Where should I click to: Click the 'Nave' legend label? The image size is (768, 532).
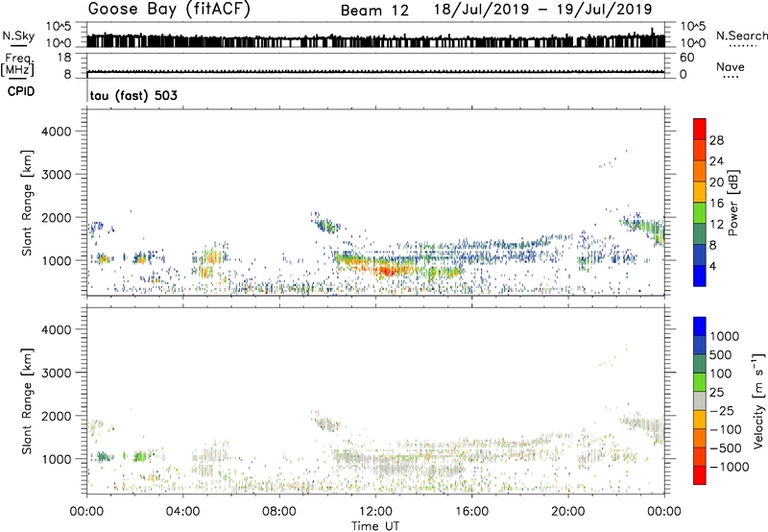pyautogui.click(x=731, y=67)
